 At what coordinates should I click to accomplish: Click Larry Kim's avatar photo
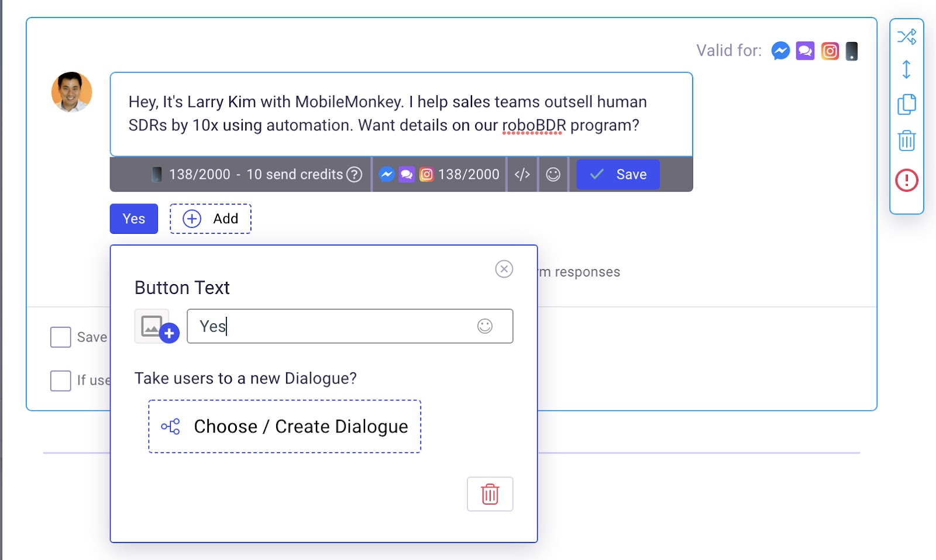pos(72,92)
